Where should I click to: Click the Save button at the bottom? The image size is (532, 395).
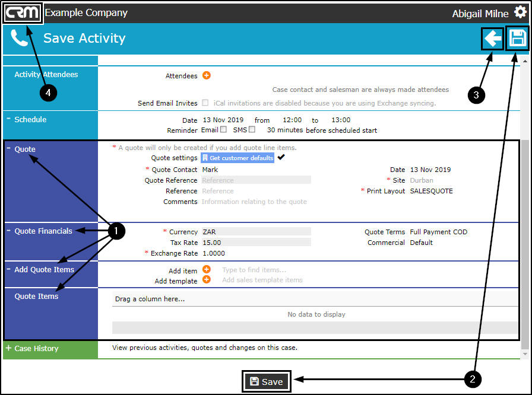[267, 381]
